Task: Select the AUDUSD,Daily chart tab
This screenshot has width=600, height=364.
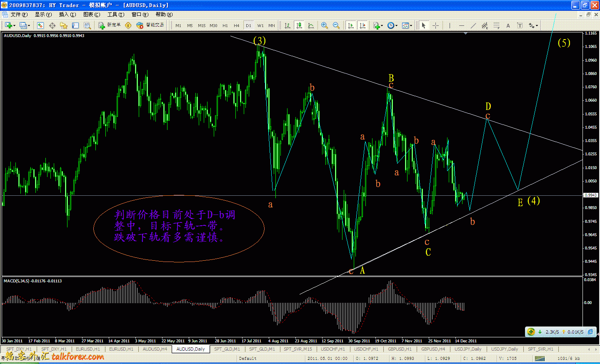Action: (x=191, y=349)
